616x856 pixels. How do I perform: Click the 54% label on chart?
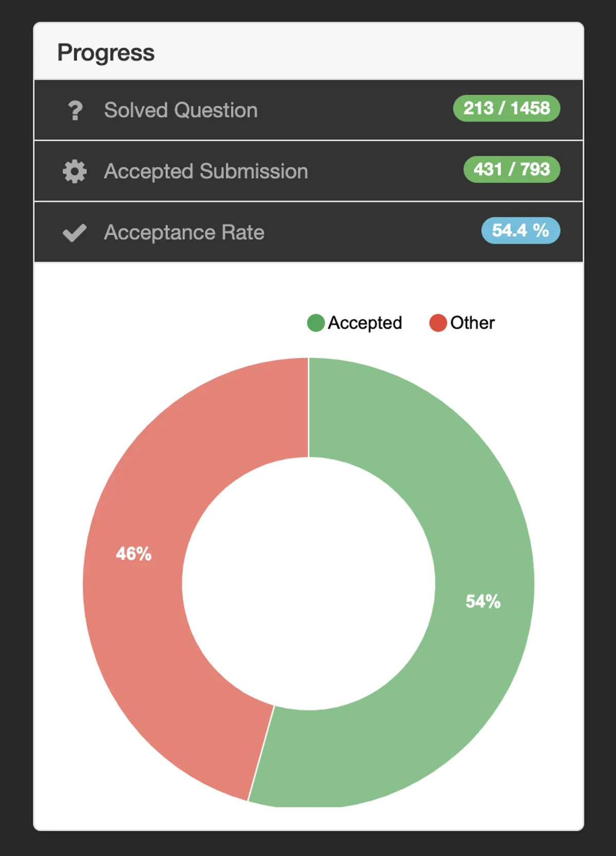[483, 601]
